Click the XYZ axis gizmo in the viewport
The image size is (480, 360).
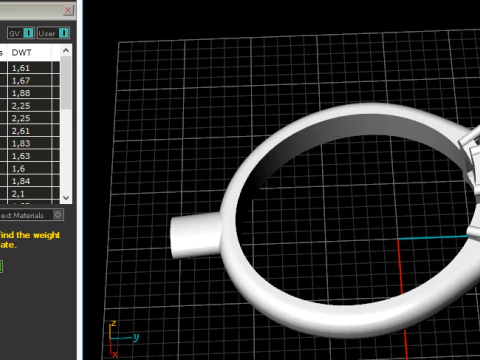click(x=123, y=338)
